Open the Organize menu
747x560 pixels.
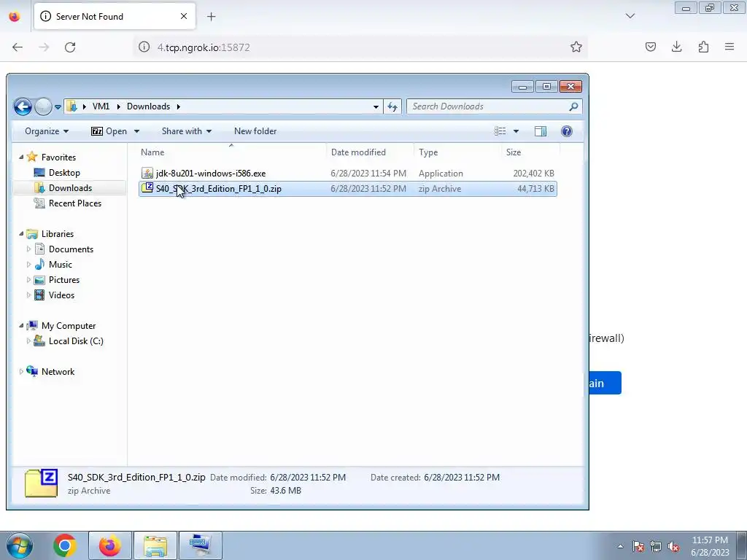[47, 131]
